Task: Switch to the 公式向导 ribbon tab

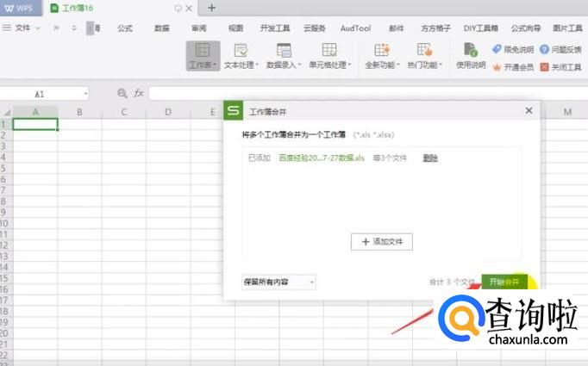Action: (526, 28)
